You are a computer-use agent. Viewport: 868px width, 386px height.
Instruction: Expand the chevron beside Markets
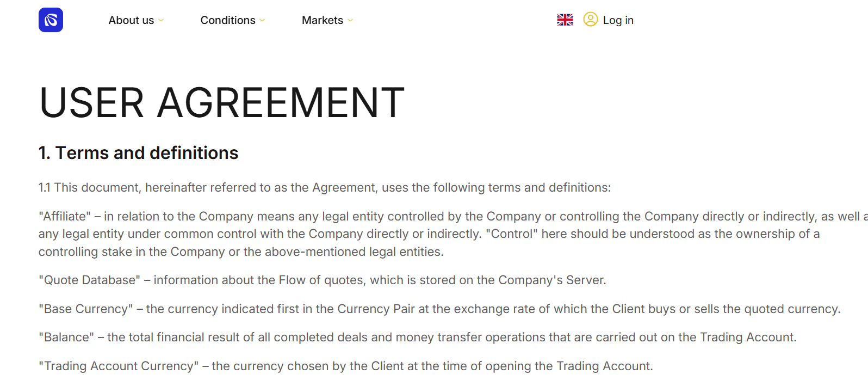[x=350, y=21]
